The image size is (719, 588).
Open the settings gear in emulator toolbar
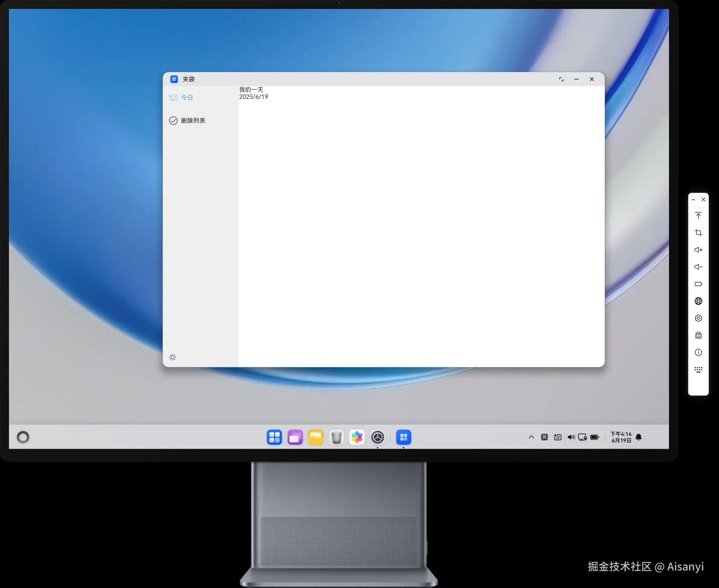698,318
